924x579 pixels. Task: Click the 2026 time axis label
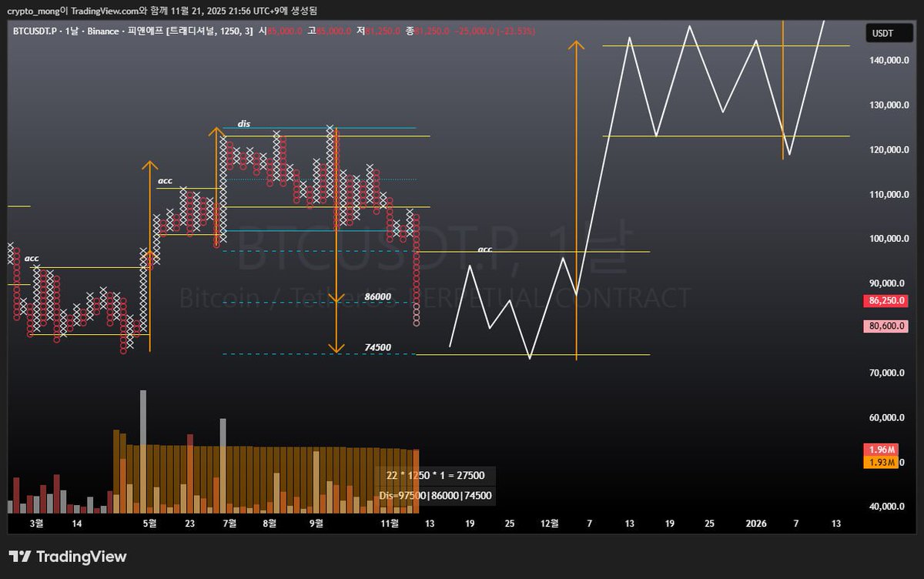pyautogui.click(x=756, y=524)
